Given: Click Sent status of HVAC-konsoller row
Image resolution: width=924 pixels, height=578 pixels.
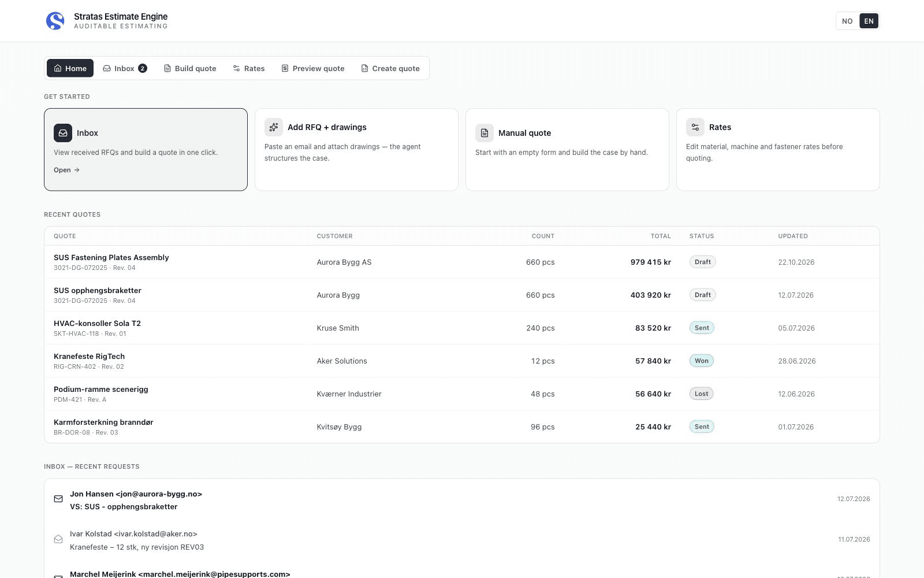Looking at the screenshot, I should tap(702, 328).
